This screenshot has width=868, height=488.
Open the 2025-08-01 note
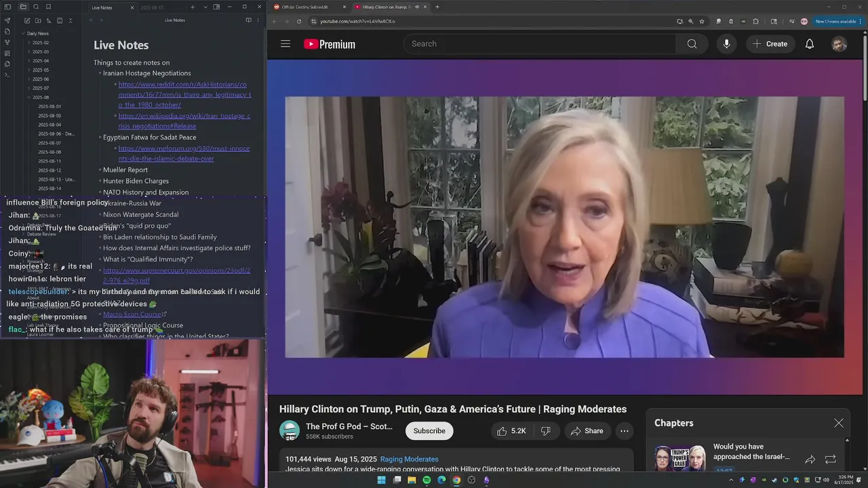tap(50, 106)
